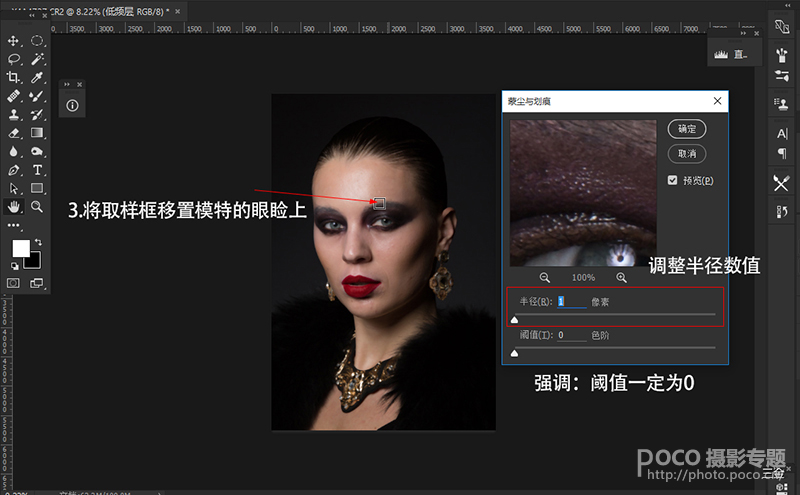
Task: Swap foreground and background colors
Action: pos(37,242)
